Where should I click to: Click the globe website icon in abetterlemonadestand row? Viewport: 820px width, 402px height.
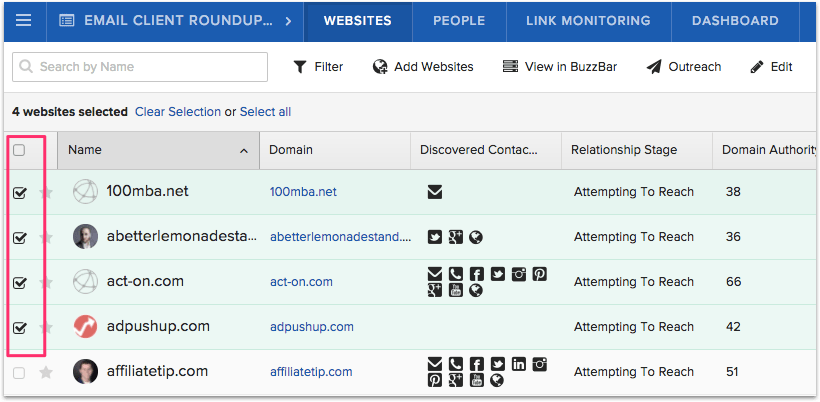476,237
